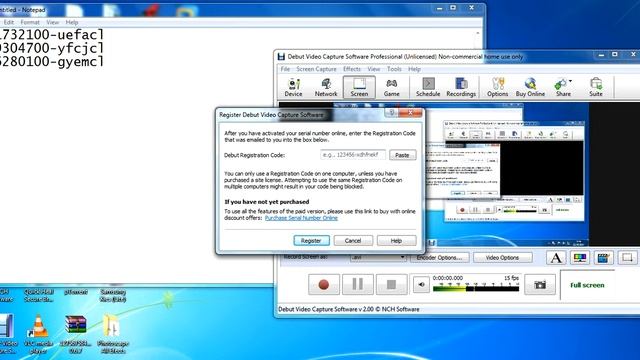
Task: Open the File menu in Debut
Action: tap(285, 69)
